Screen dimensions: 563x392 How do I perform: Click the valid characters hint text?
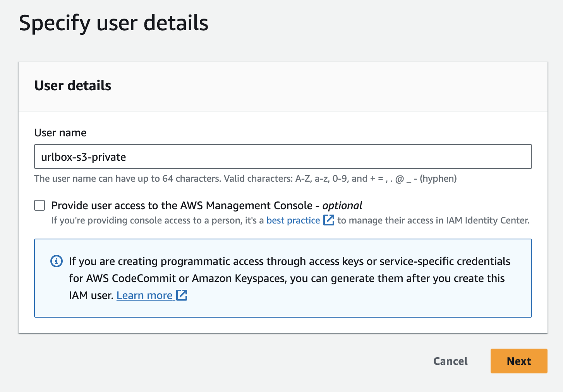245,179
